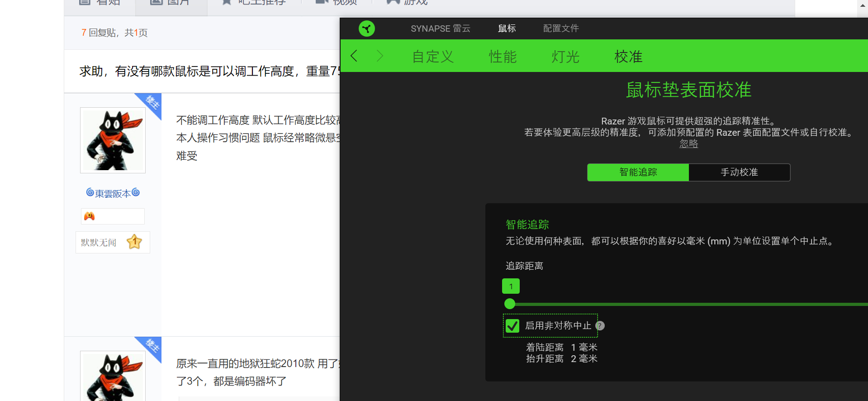Click the tracking distance value box 1
Image resolution: width=868 pixels, height=401 pixels.
pos(511,286)
